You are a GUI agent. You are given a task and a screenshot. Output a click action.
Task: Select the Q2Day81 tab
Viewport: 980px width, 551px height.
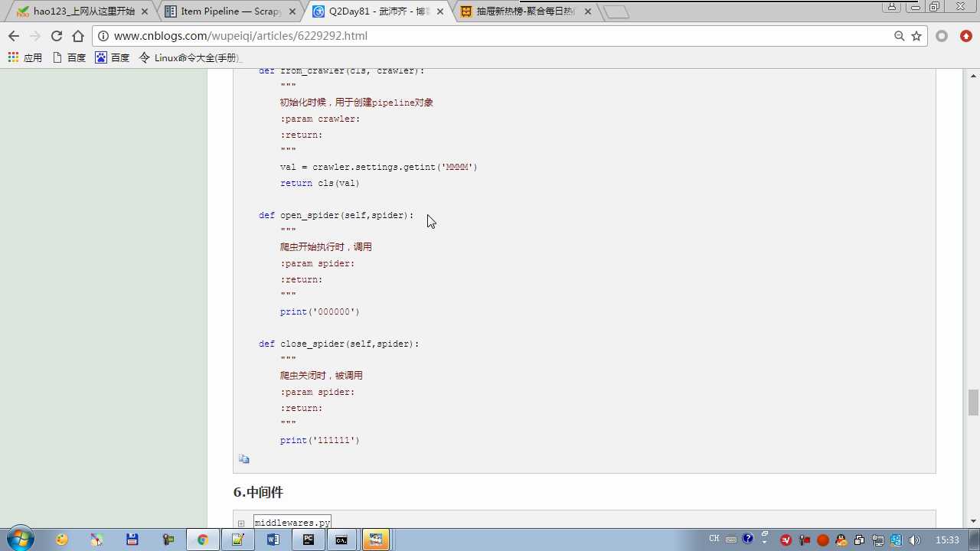[378, 11]
